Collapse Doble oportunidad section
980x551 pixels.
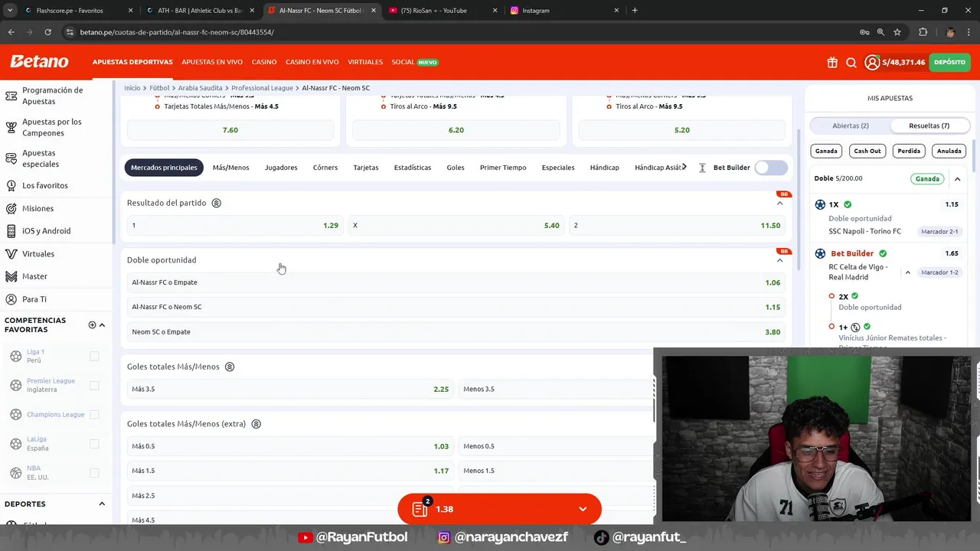pos(779,260)
